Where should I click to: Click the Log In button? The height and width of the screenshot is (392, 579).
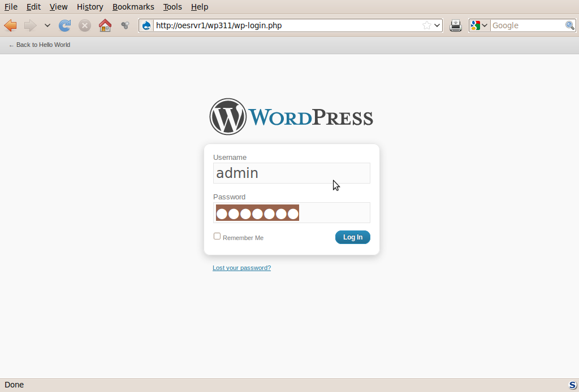click(x=353, y=237)
